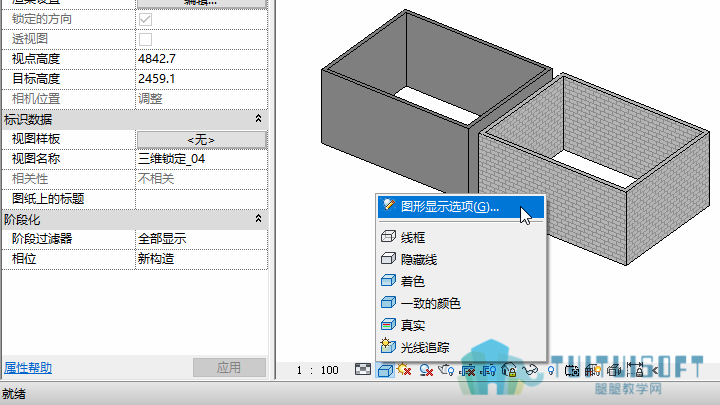
Task: Select 真实 visual style
Action: point(461,325)
